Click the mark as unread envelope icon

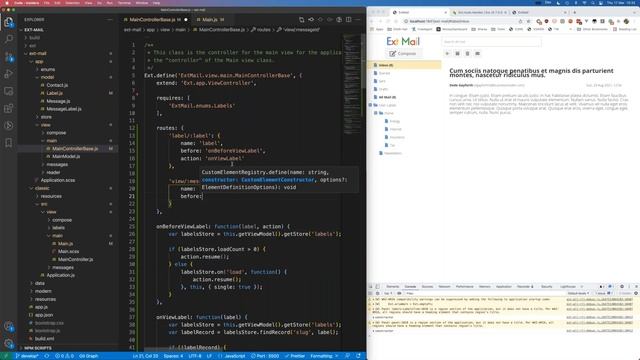pyautogui.click(x=478, y=53)
